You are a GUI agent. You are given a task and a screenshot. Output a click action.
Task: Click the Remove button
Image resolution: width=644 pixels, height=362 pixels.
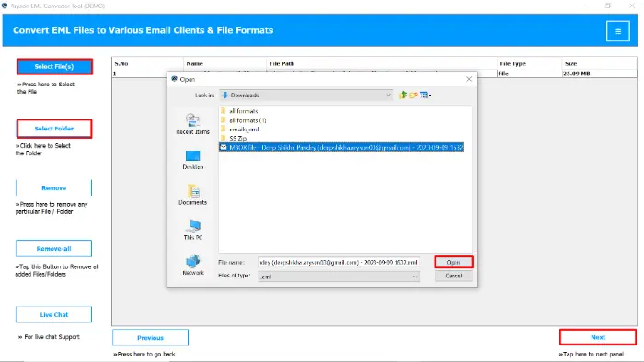click(x=53, y=187)
